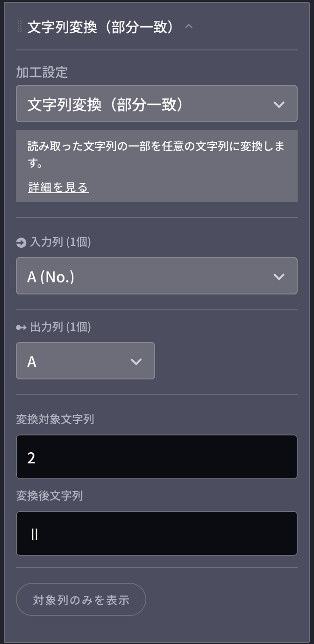The height and width of the screenshot is (644, 314).
Task: Collapse the 文字列変換（部分一致） panel with the chevron
Action: coord(189,27)
